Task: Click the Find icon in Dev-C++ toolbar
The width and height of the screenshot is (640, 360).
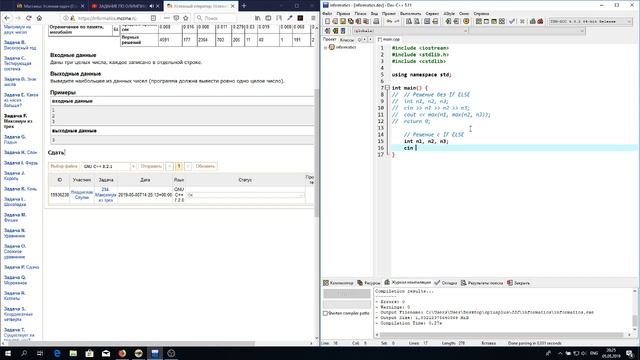Action: (409, 21)
